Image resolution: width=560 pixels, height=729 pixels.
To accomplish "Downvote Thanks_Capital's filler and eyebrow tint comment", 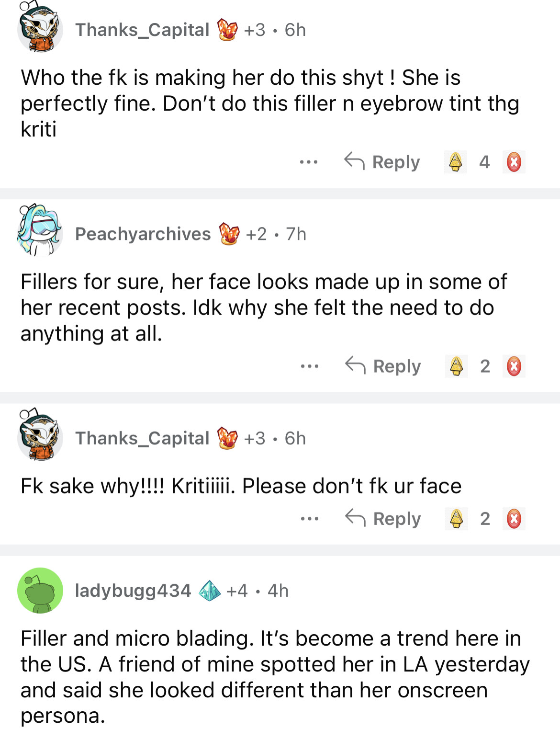I will pyautogui.click(x=514, y=162).
